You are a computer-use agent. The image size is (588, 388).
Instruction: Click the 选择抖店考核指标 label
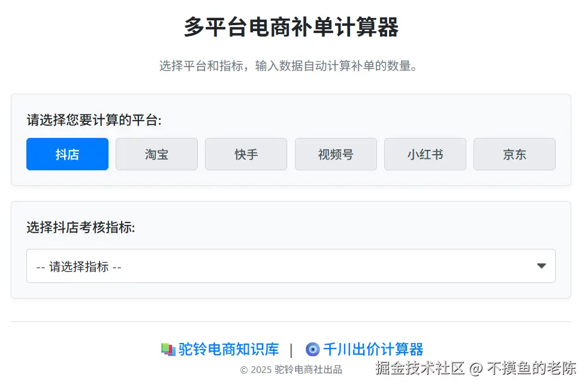[81, 227]
